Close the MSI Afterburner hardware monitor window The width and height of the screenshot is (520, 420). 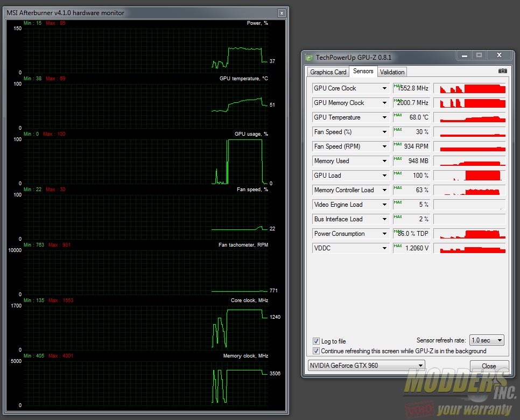click(x=282, y=13)
